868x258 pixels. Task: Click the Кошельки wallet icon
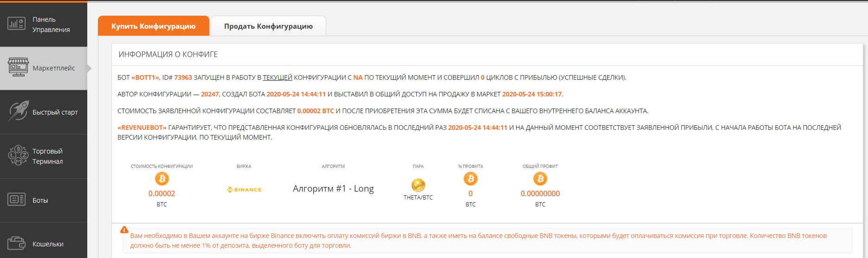[17, 243]
